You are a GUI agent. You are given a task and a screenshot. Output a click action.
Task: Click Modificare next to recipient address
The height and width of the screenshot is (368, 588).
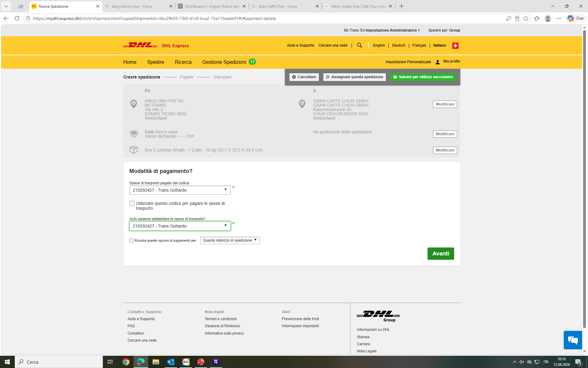point(445,104)
